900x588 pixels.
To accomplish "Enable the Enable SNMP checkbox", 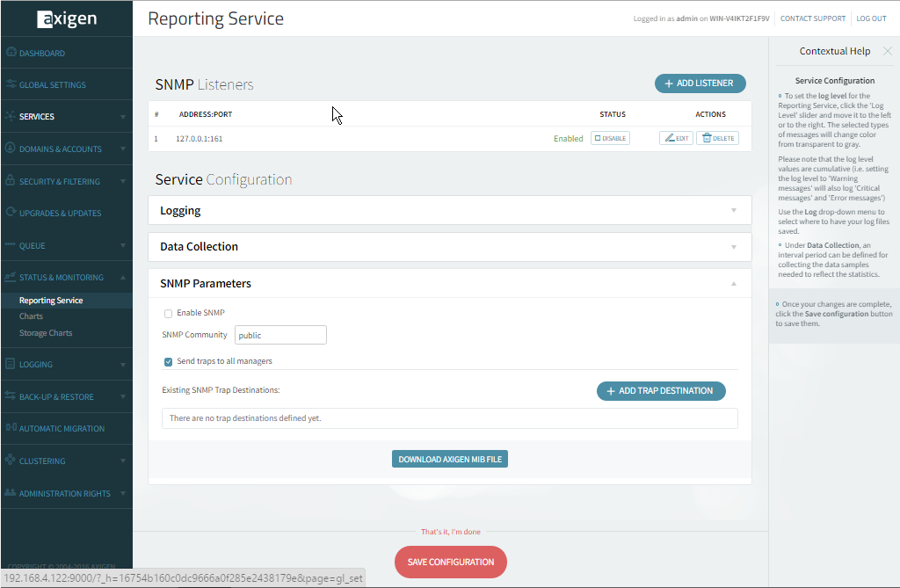I will pyautogui.click(x=168, y=313).
